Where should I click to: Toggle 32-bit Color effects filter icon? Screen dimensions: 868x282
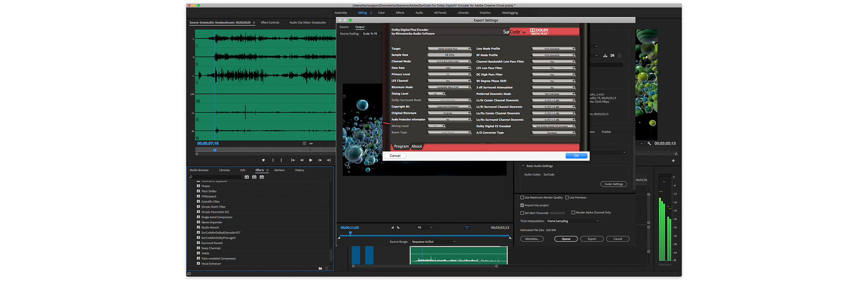(254, 177)
